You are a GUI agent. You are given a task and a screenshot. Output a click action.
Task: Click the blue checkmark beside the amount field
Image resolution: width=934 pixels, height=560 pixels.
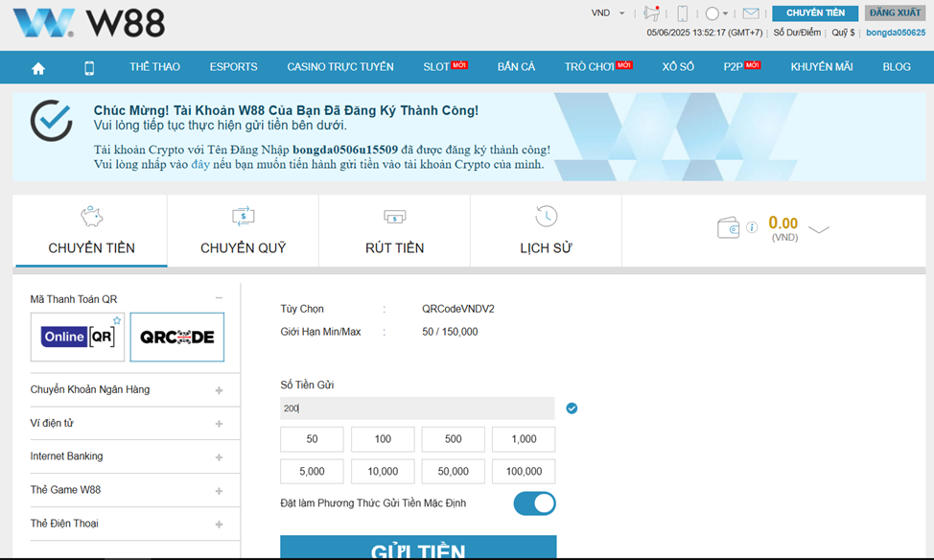pyautogui.click(x=572, y=408)
